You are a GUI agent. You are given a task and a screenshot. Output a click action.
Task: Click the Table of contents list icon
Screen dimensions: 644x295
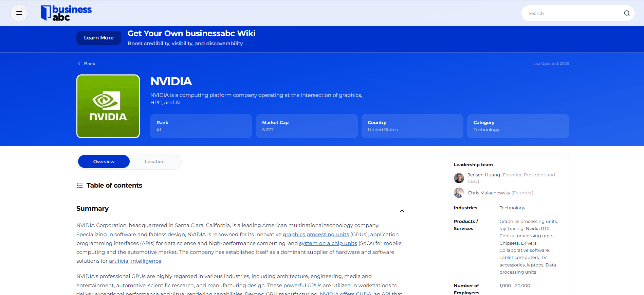point(79,186)
